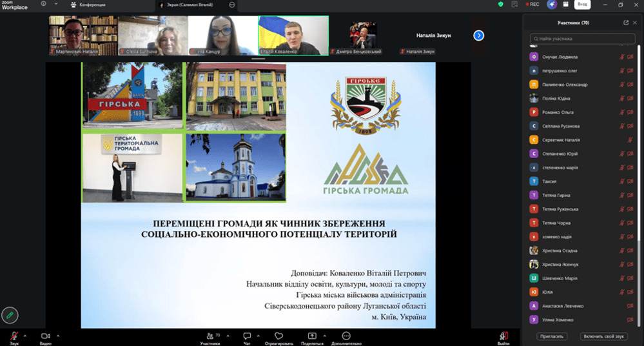Image resolution: width=644 pixels, height=346 pixels.
Task: Expand the audio options arrow beside Звук
Action: (x=25, y=335)
